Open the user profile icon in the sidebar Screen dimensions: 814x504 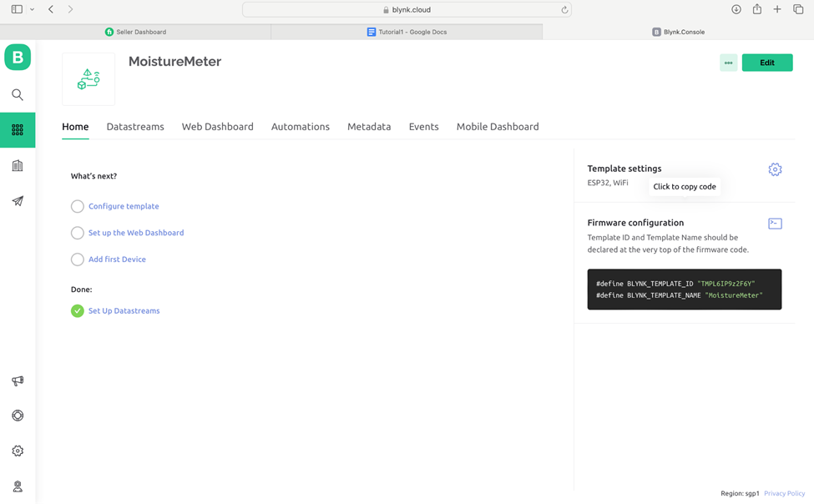coord(18,486)
